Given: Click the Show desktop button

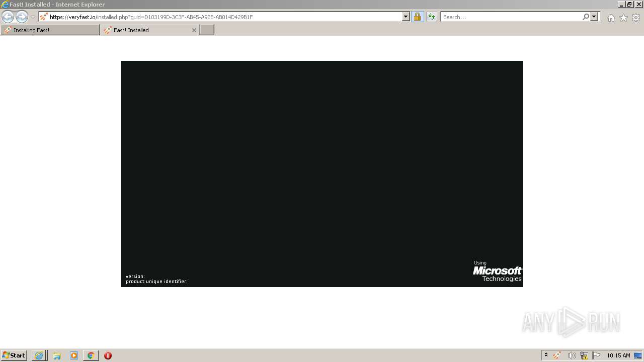Looking at the screenshot, I should tap(638, 355).
